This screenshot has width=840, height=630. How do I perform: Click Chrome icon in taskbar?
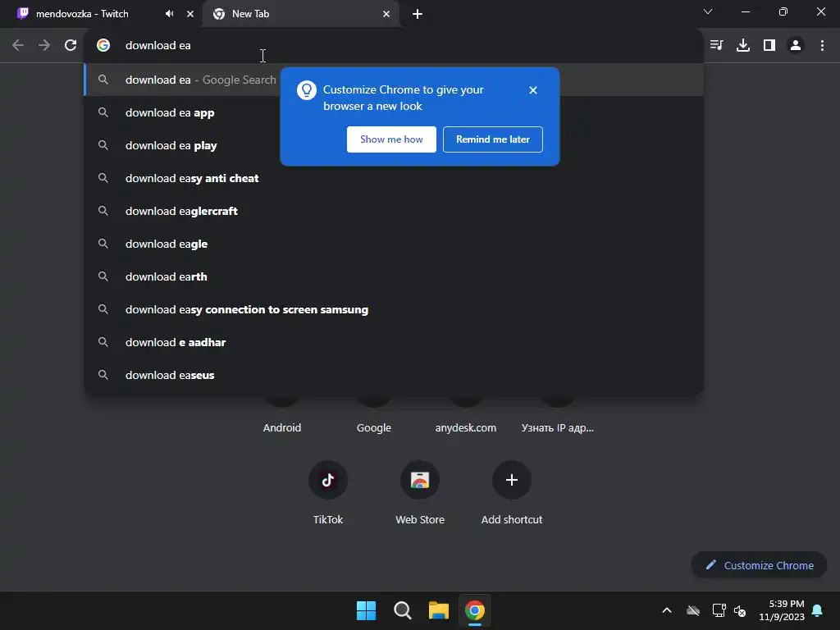(475, 610)
